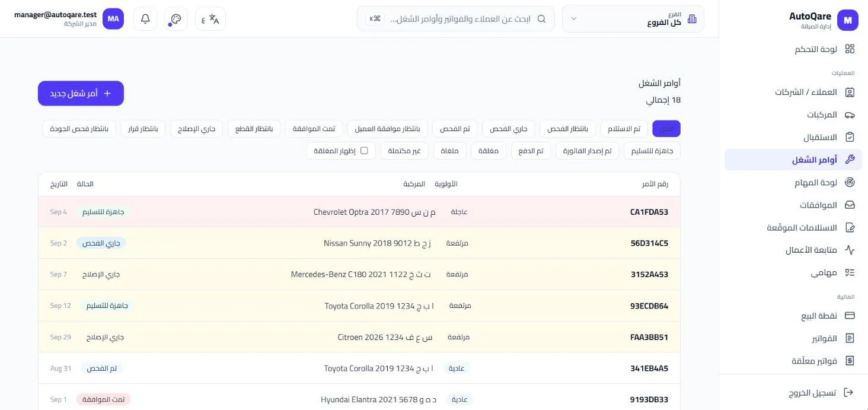Filter orders by ملغاة chip
Image resolution: width=868 pixels, height=410 pixels.
450,151
